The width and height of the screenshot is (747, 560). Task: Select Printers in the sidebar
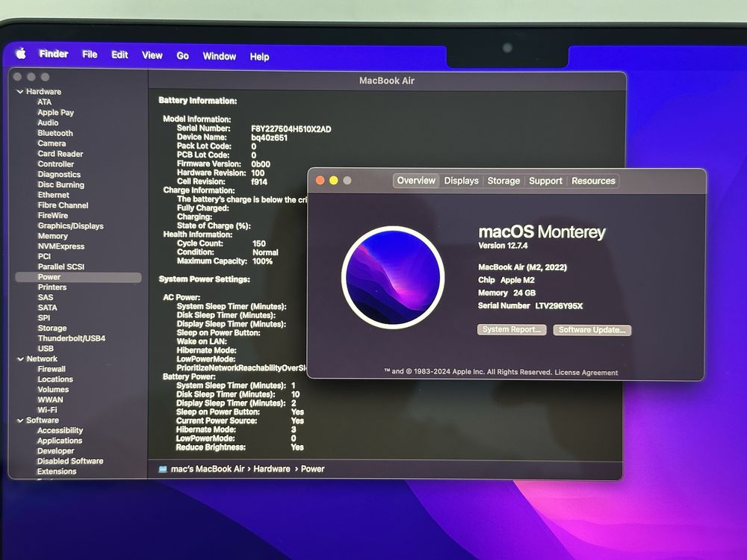click(x=52, y=287)
